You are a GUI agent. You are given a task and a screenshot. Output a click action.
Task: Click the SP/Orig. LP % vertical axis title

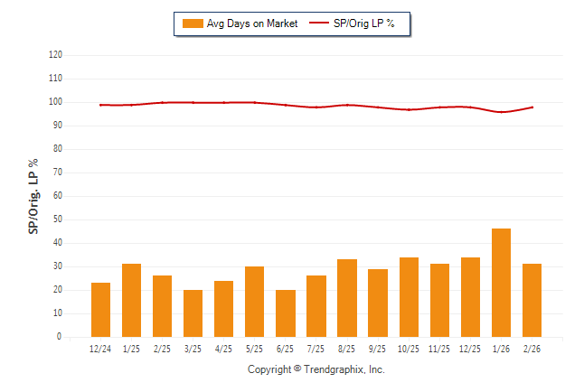pos(33,196)
